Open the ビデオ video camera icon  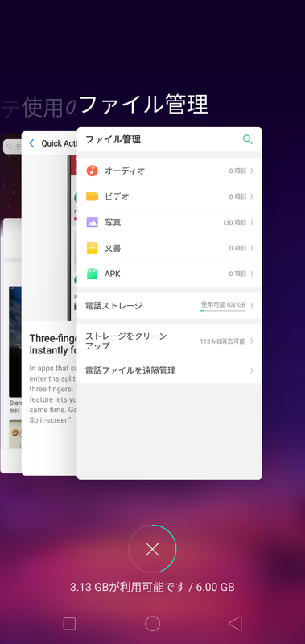tap(93, 196)
